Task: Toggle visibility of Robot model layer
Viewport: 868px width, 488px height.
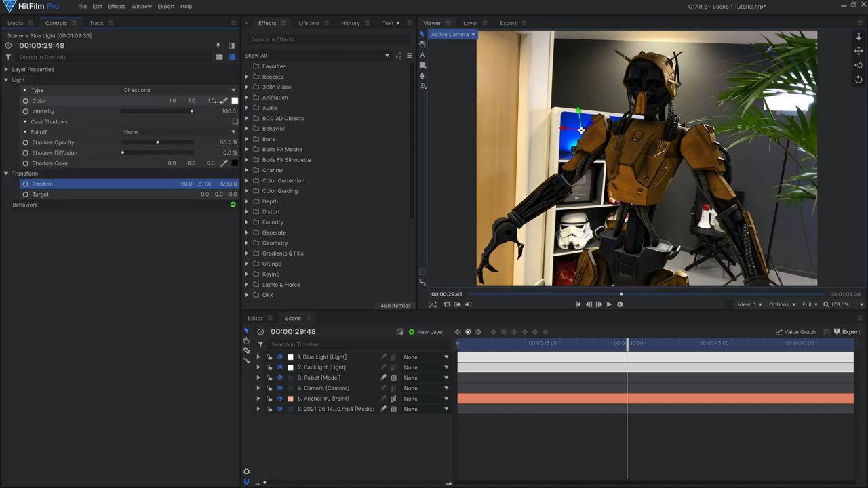Action: [279, 378]
